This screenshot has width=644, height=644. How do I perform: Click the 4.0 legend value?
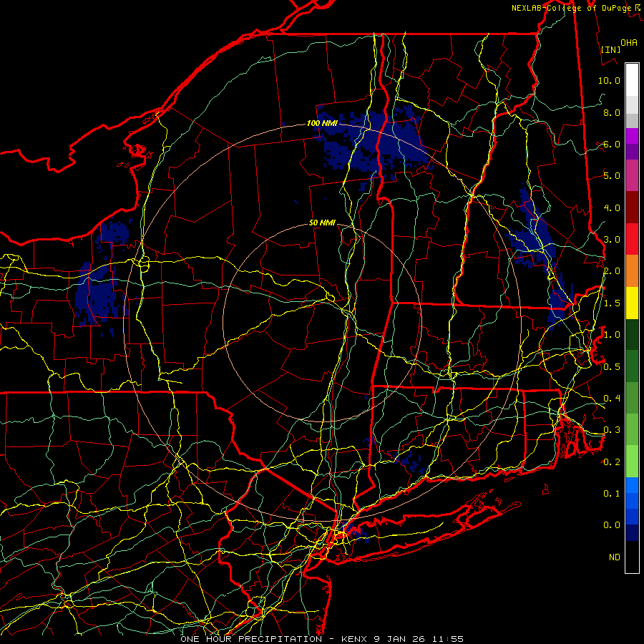pos(611,208)
